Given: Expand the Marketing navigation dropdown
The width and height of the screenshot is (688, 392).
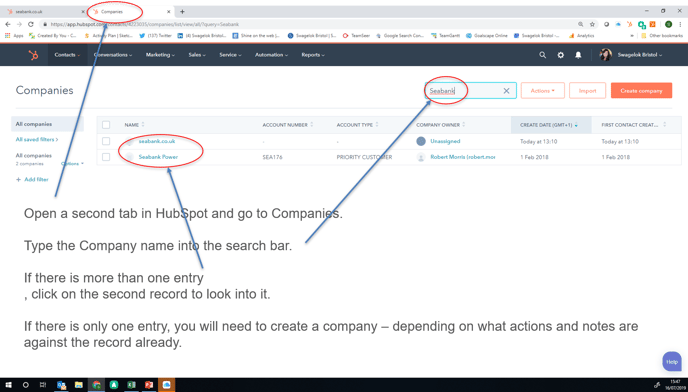Looking at the screenshot, I should [x=160, y=55].
